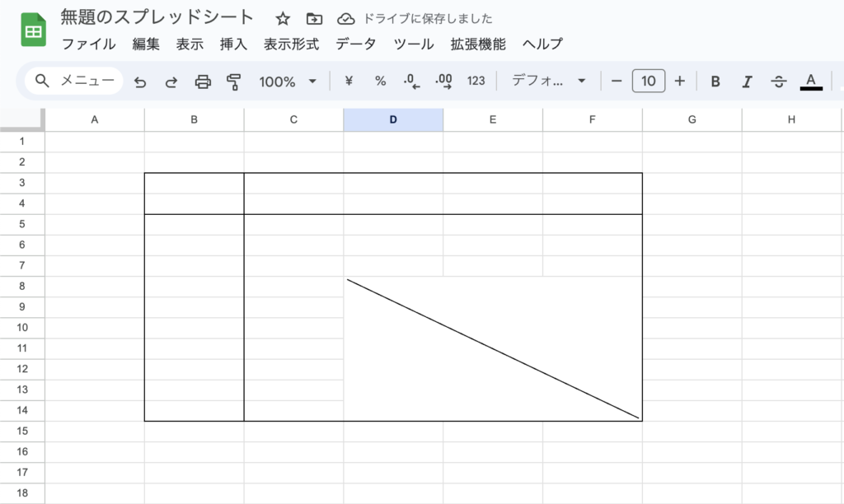Image resolution: width=844 pixels, height=504 pixels.
Task: Open the 表示 menu
Action: pyautogui.click(x=190, y=44)
